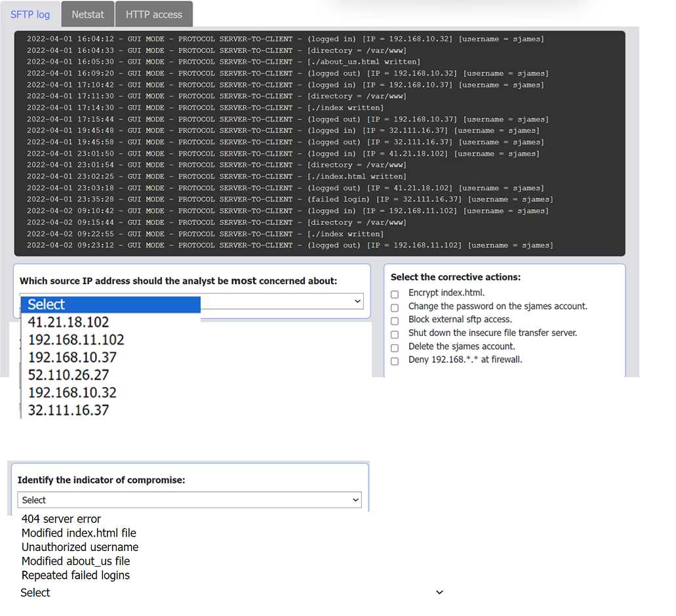Image resolution: width=676 pixels, height=616 pixels.
Task: Choose Modified index.html file option
Action: pos(79,533)
